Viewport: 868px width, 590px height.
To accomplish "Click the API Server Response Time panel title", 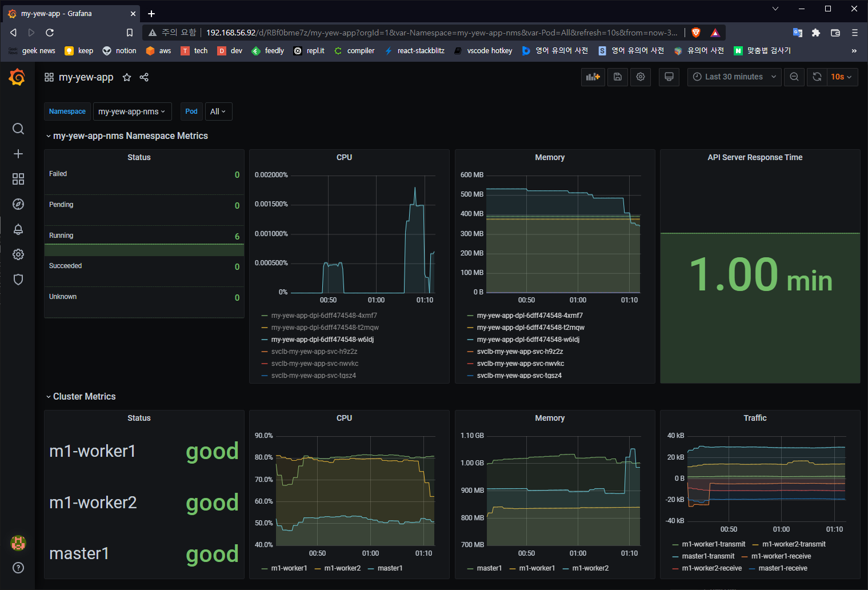I will [x=754, y=157].
